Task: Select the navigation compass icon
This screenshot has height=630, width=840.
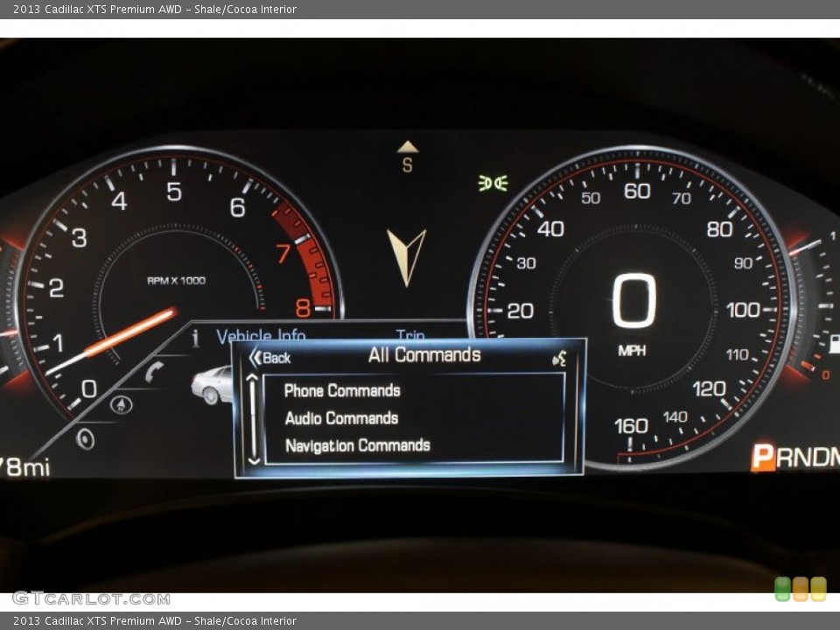Action: 121,405
